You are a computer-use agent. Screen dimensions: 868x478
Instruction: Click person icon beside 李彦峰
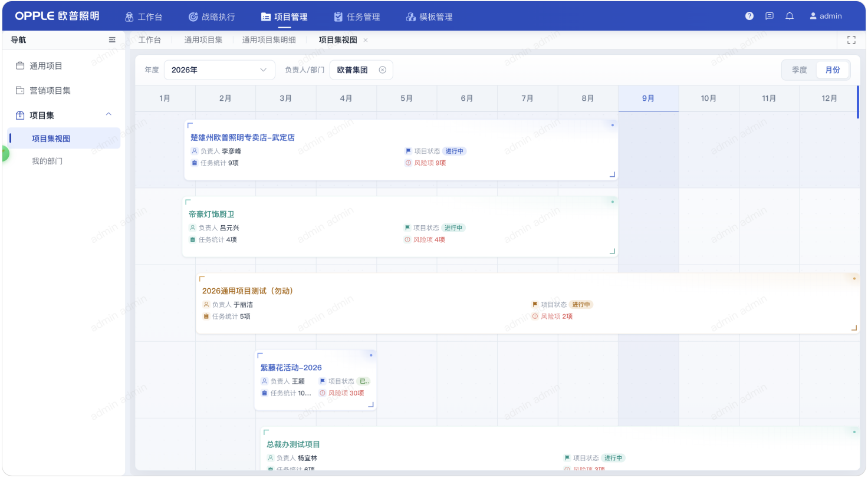pos(194,151)
